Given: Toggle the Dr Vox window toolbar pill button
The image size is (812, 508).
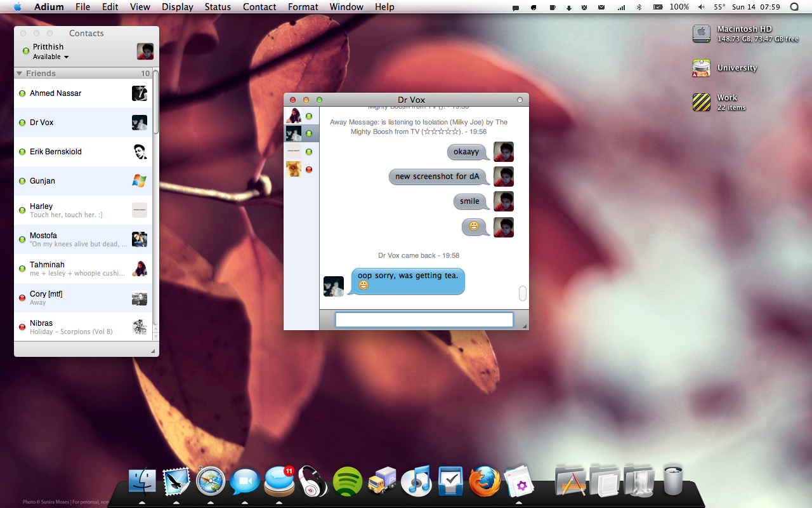Looking at the screenshot, I should (520, 100).
